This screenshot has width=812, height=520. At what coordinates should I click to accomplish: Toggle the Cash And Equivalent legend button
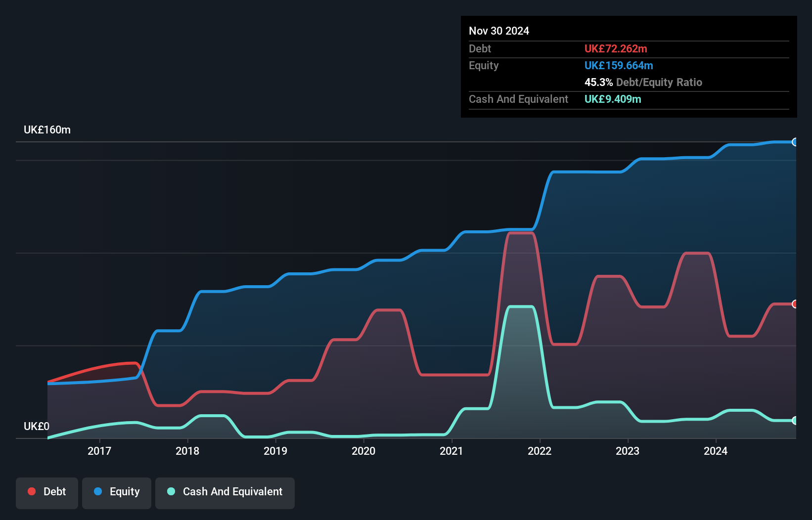click(x=225, y=493)
